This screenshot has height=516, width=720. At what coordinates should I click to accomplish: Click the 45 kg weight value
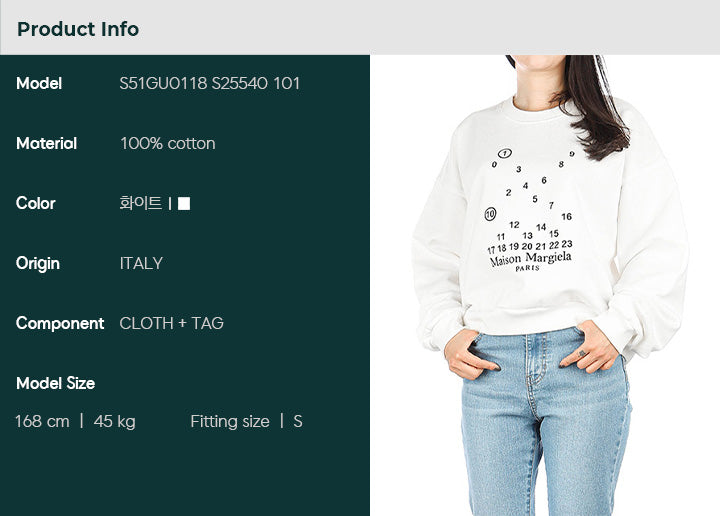(114, 421)
